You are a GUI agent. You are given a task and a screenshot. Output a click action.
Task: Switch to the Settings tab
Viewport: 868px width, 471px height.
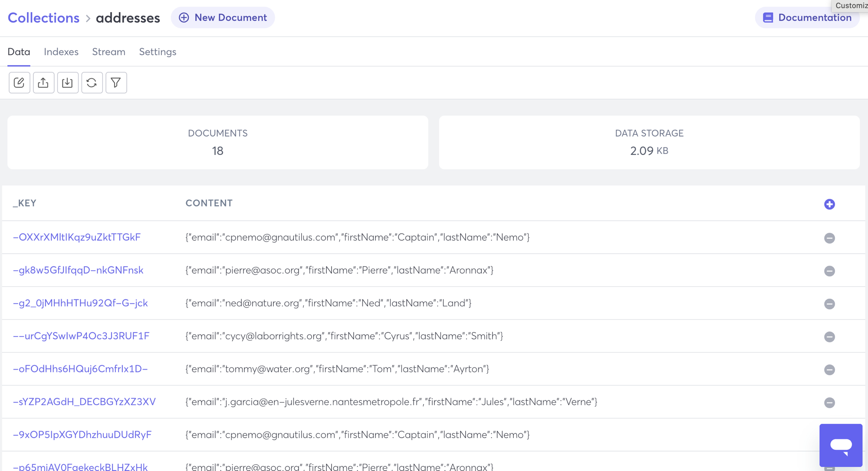pyautogui.click(x=158, y=52)
